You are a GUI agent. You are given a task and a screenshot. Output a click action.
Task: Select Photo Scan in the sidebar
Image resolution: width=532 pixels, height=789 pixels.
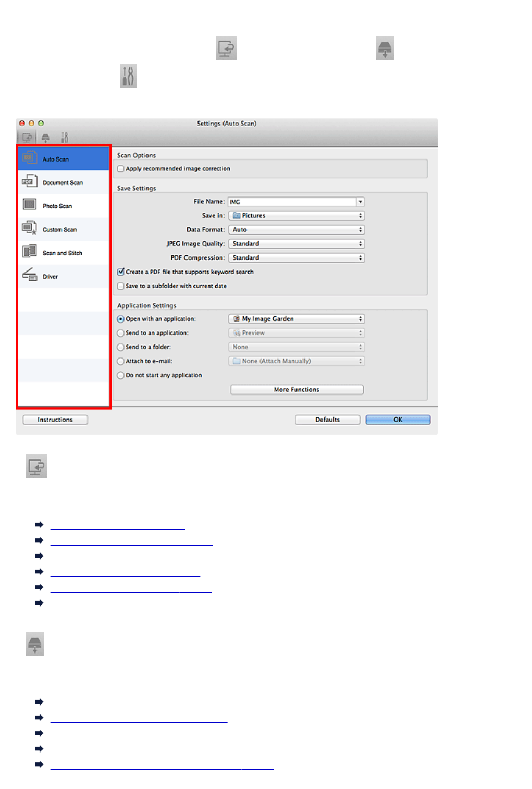point(64,206)
